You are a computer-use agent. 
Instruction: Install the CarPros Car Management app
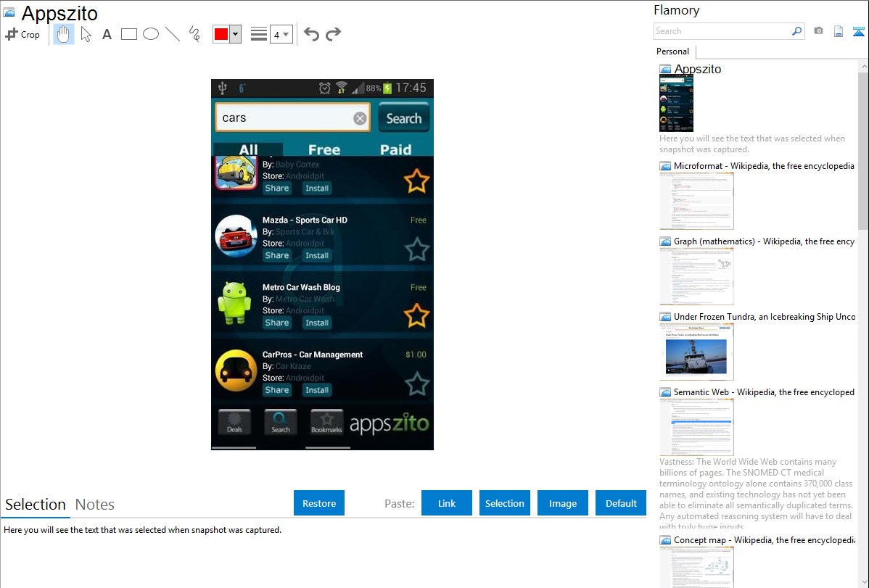[317, 390]
